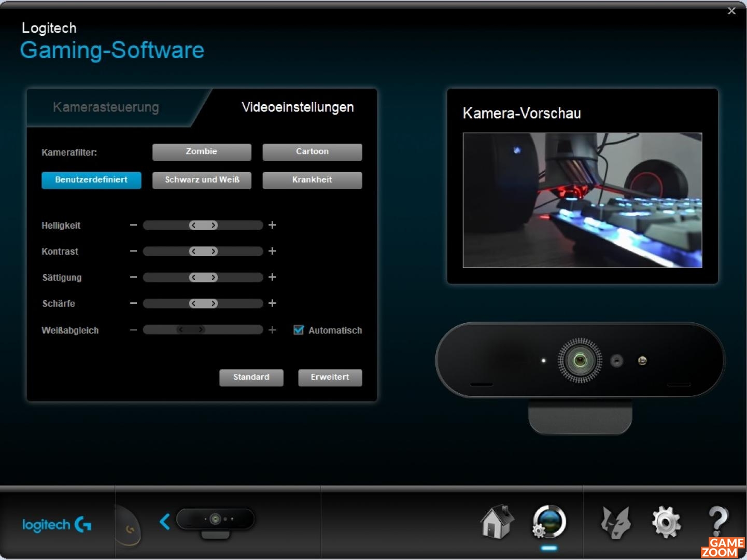Apply the Zombie camera filter
The height and width of the screenshot is (560, 747).
(x=202, y=152)
